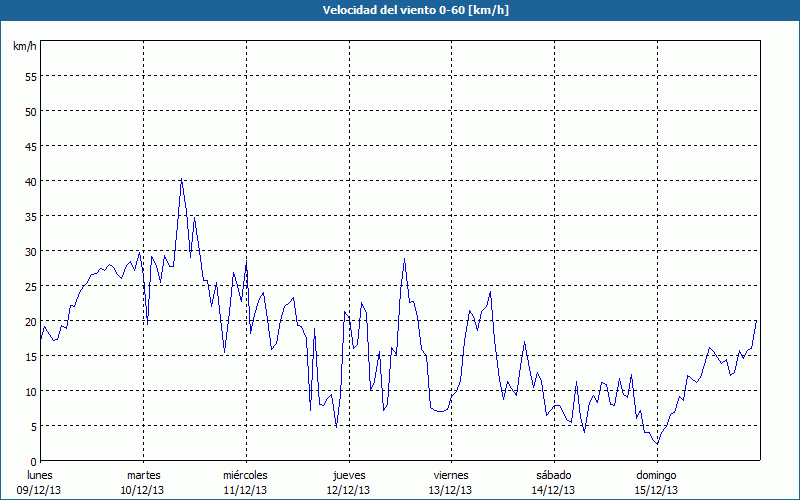This screenshot has width=800, height=500.
Task: Click the date 09/12/13 on the axis
Action: tap(40, 490)
